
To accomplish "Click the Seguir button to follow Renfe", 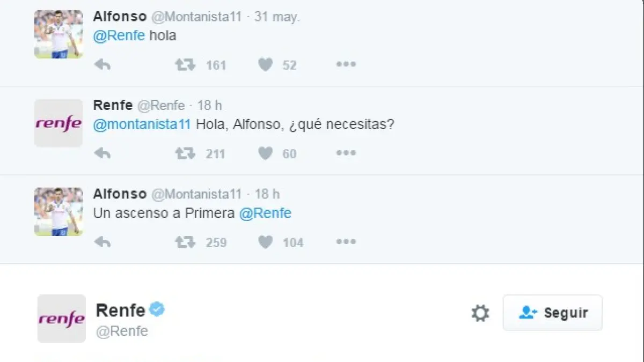I will pyautogui.click(x=552, y=313).
